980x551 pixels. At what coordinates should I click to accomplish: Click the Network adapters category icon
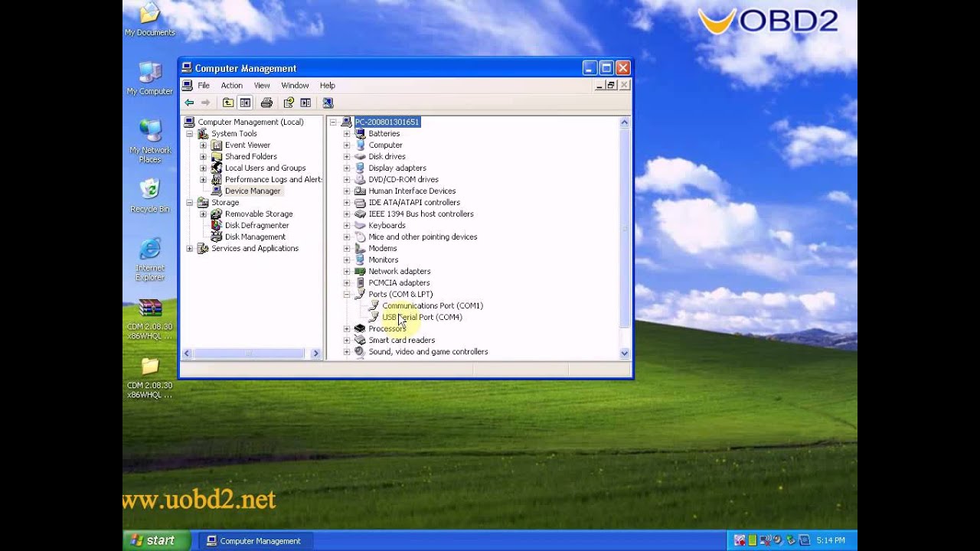click(360, 271)
